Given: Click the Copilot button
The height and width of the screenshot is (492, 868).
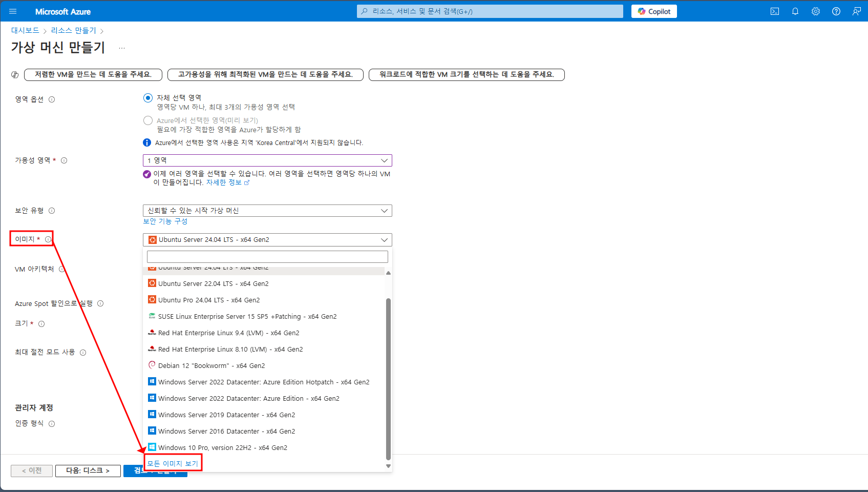Looking at the screenshot, I should (x=654, y=11).
